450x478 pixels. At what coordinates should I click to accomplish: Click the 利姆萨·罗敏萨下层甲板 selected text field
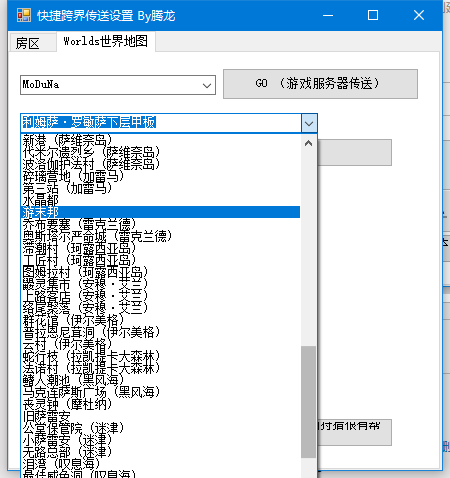pyautogui.click(x=161, y=123)
